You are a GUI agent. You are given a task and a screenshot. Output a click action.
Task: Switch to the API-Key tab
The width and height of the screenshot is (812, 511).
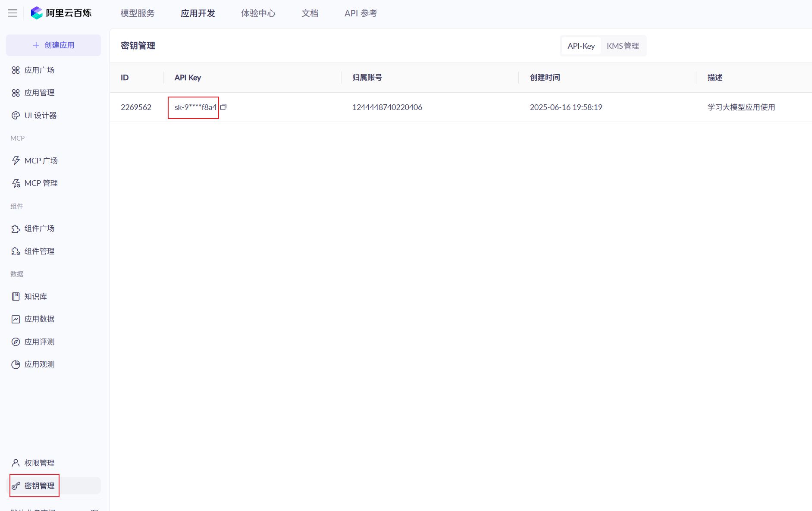[x=581, y=46]
